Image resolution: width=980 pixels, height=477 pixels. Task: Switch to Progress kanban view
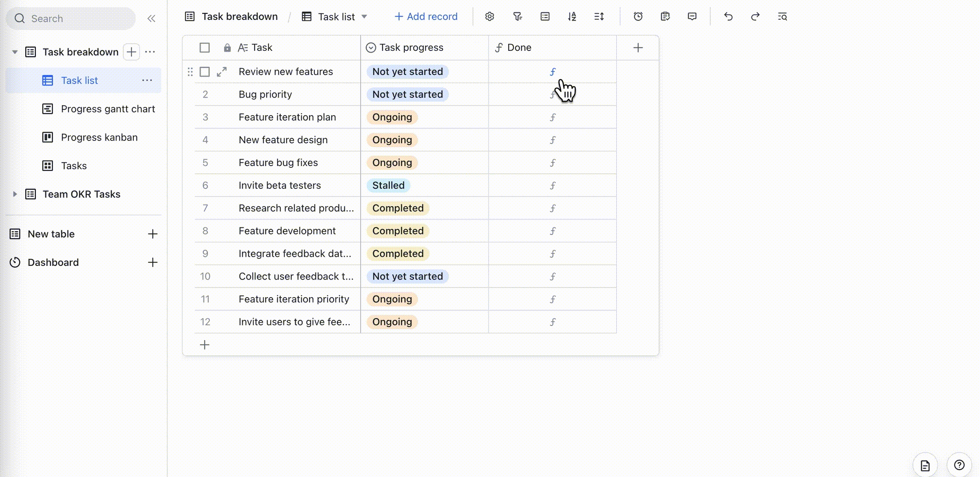(99, 137)
